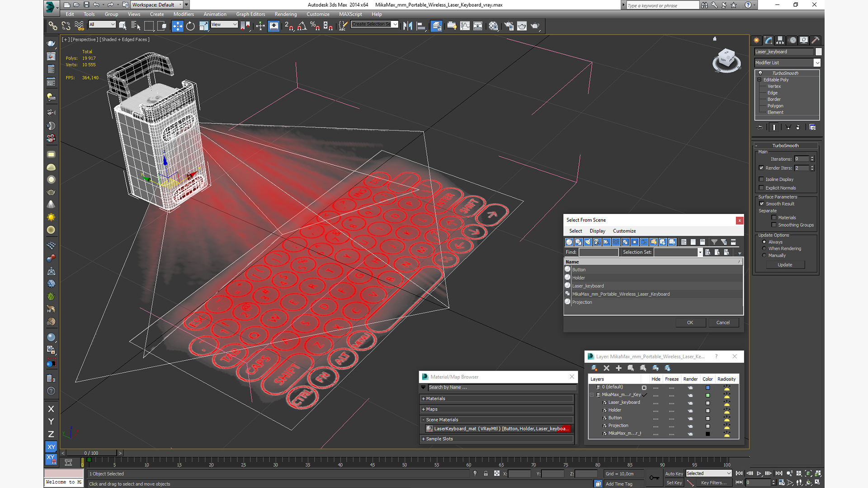Select the Link tool in main toolbar
This screenshot has width=868, height=488.
click(53, 26)
